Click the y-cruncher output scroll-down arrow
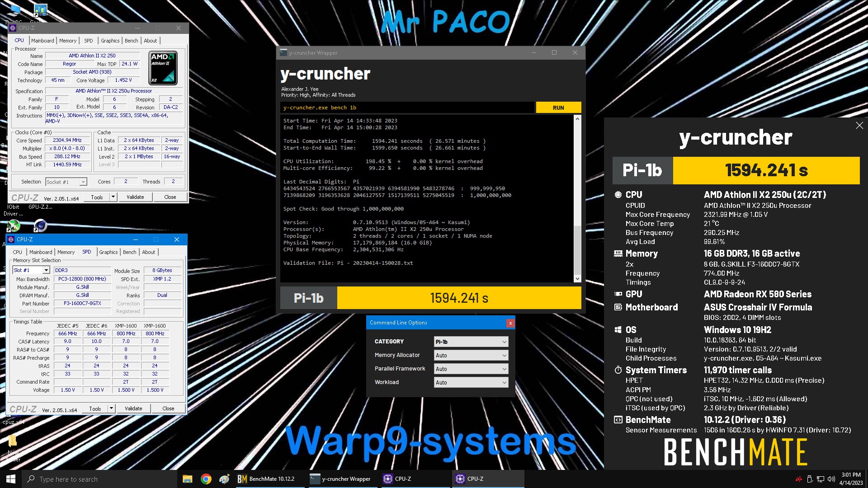Image resolution: width=868 pixels, height=488 pixels. point(577,279)
